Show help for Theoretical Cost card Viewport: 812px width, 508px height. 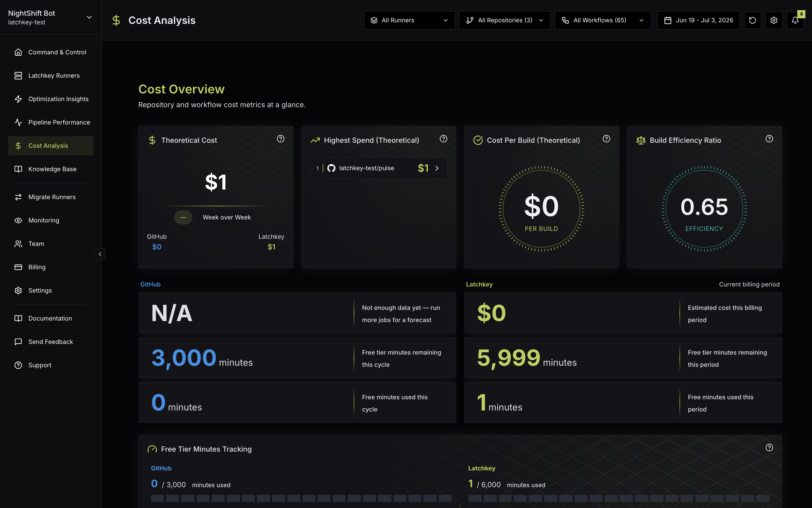(x=280, y=139)
